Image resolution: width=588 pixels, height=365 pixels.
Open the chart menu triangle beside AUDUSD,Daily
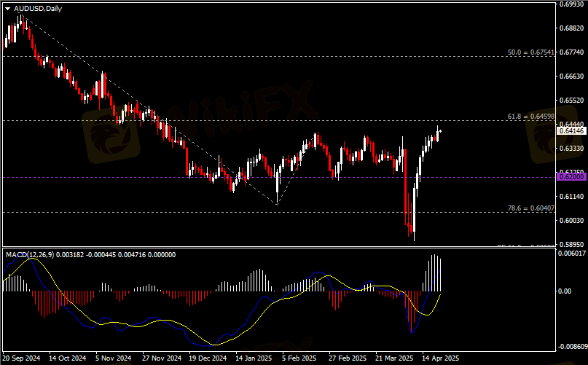7,9
